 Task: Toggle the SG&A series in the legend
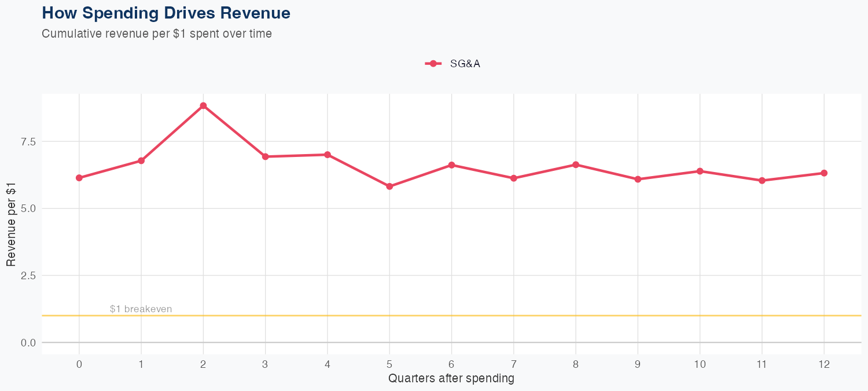[465, 64]
